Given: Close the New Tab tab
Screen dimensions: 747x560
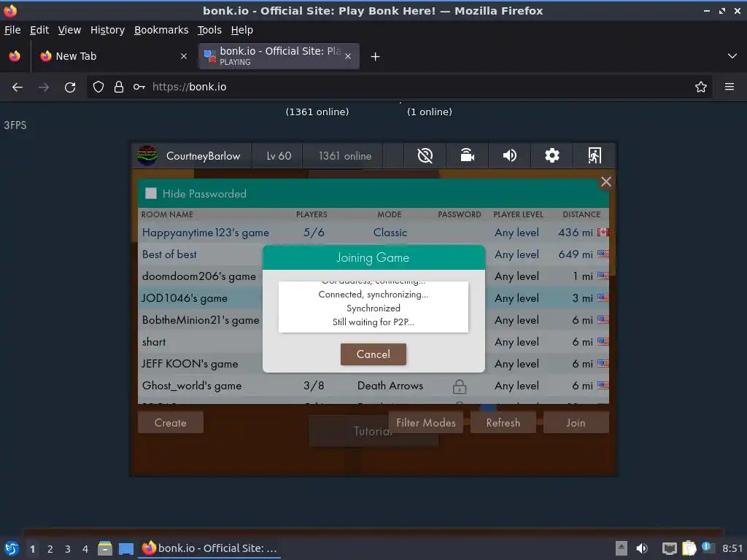Looking at the screenshot, I should click(x=183, y=56).
